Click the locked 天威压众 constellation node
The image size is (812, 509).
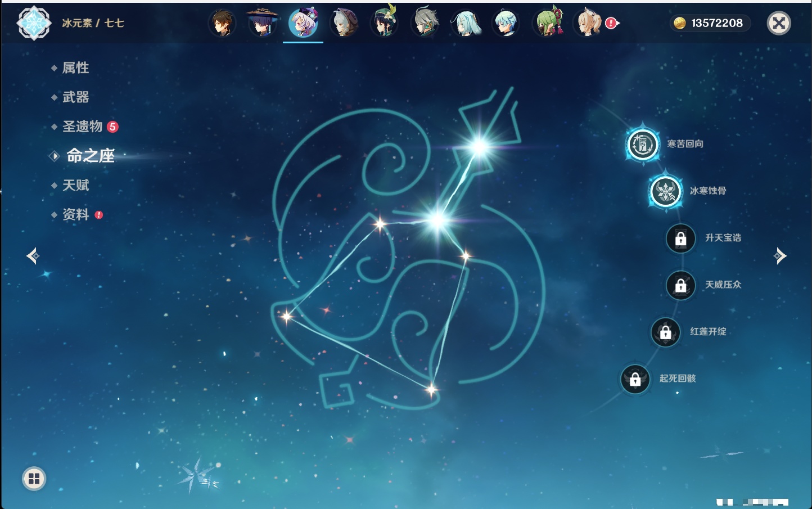pos(681,285)
